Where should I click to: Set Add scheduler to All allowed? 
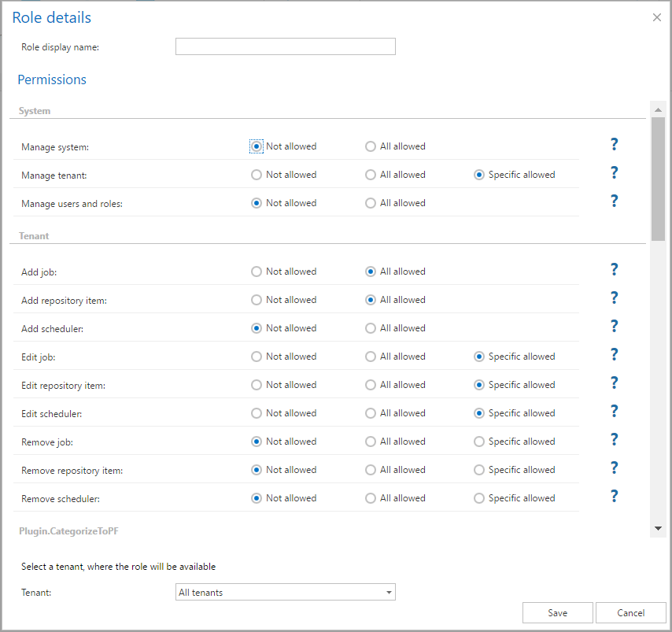(x=371, y=328)
